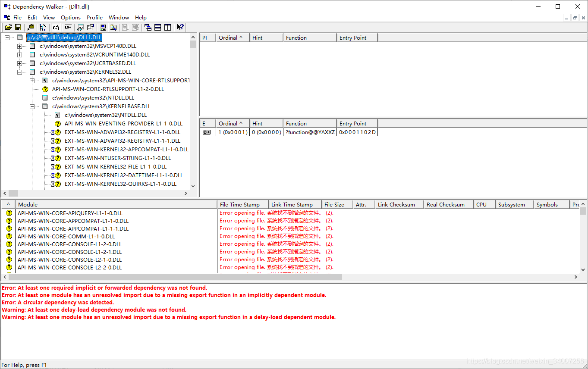Open the File menu
Image resolution: width=588 pixels, height=369 pixels.
[17, 17]
